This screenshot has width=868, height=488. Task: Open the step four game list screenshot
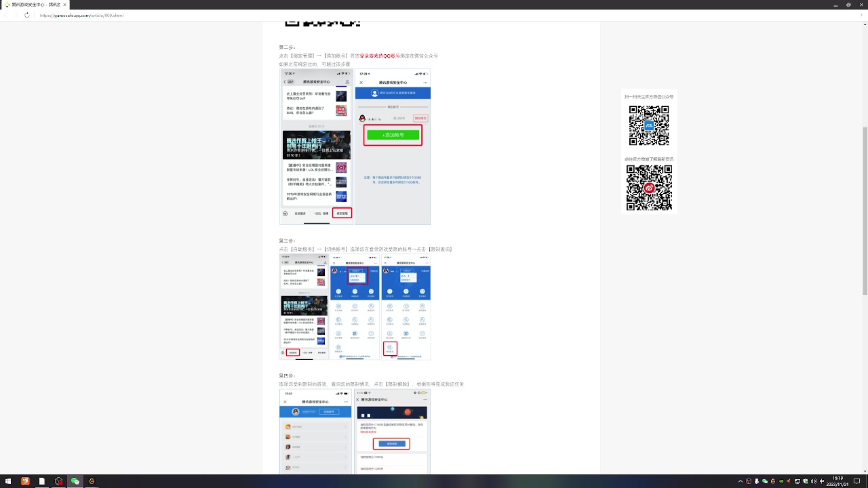(x=315, y=431)
